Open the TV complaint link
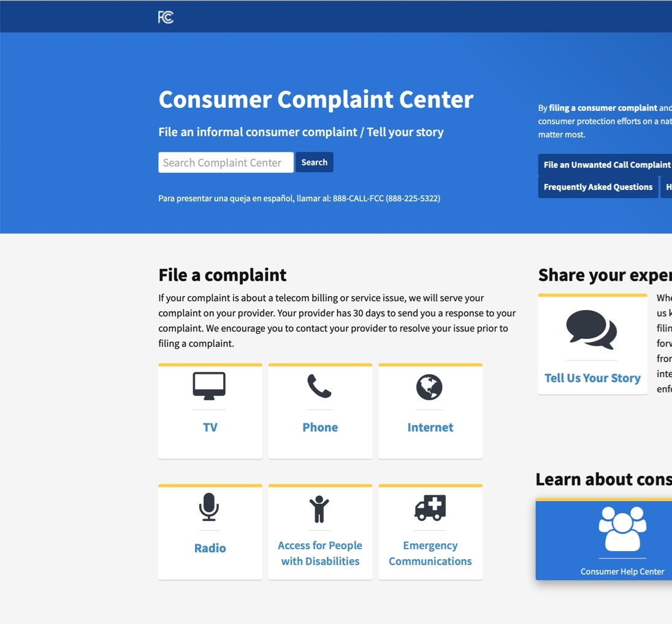Image resolution: width=672 pixels, height=624 pixels. pos(210,427)
